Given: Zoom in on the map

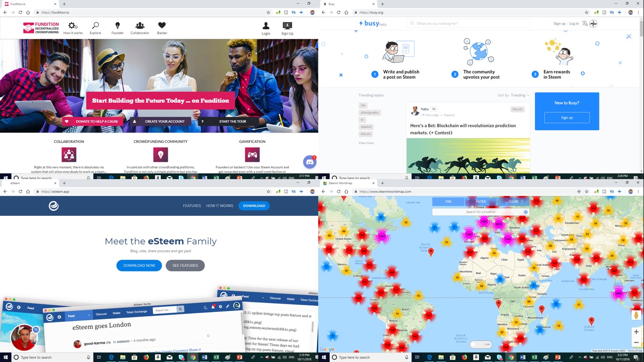Looking at the screenshot, I should [x=636, y=332].
